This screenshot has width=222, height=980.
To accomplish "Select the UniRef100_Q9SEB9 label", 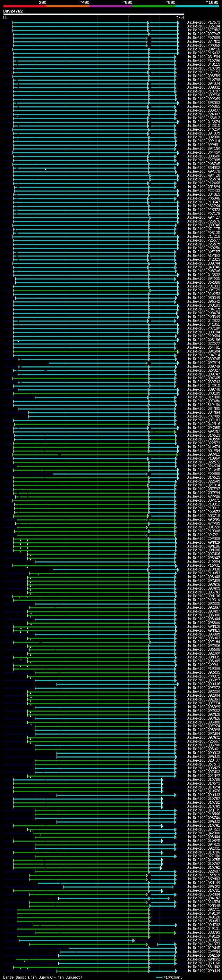I will (x=203, y=76).
